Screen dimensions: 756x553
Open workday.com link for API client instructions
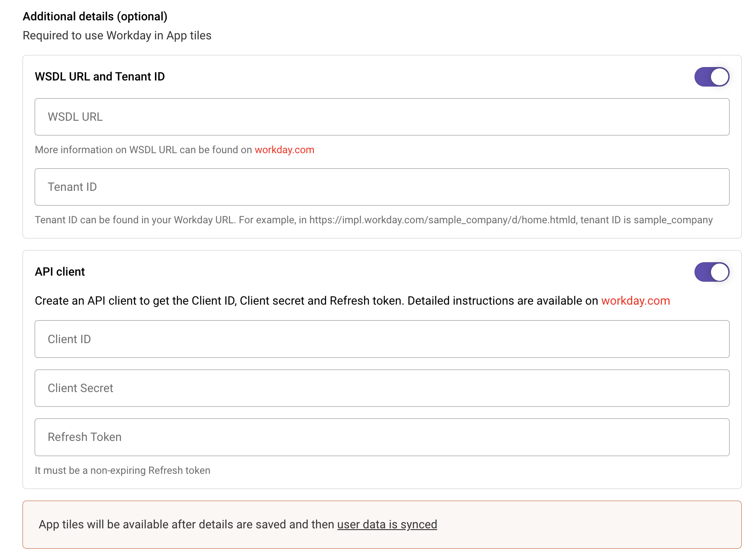tap(635, 301)
